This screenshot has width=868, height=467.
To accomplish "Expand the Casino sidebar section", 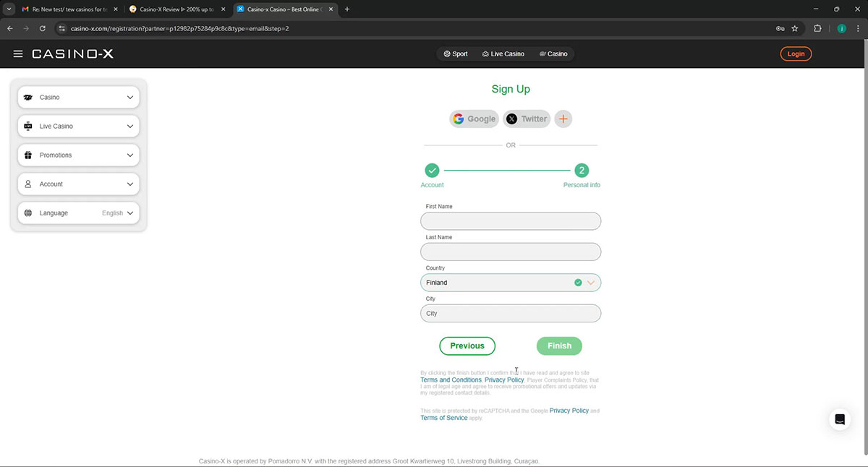I will [x=78, y=98].
